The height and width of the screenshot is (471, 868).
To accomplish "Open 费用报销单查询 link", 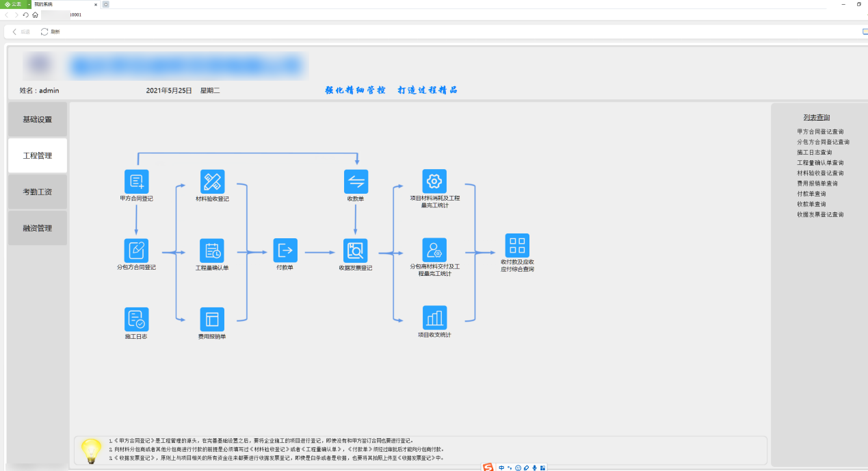I will [x=817, y=183].
